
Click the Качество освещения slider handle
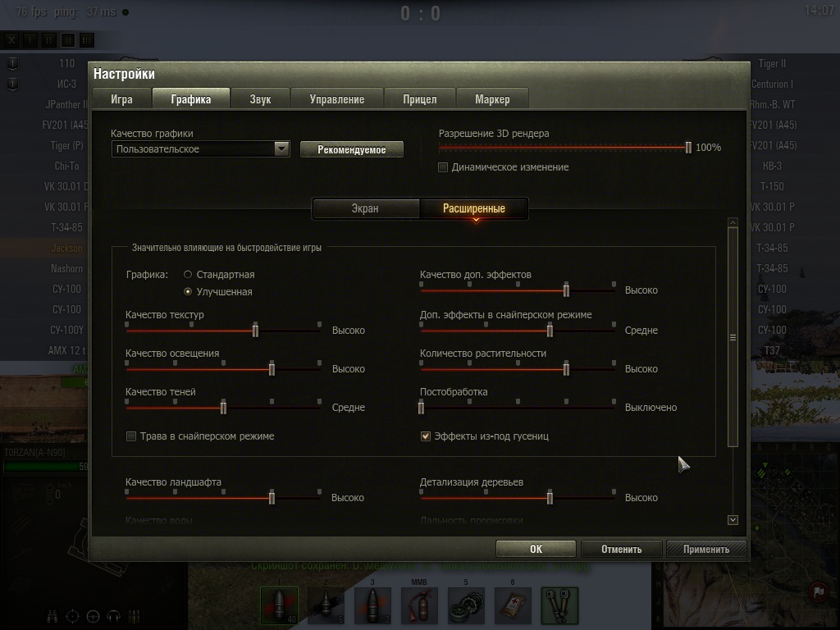point(272,369)
